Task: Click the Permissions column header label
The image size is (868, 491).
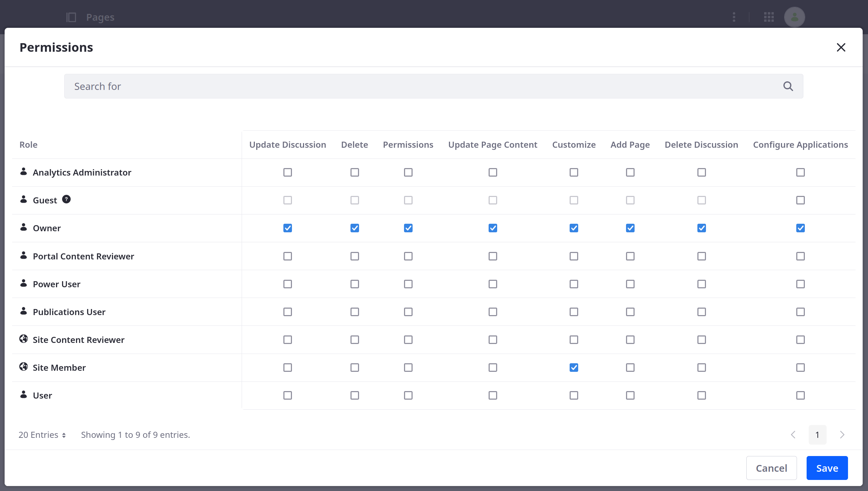Action: click(408, 144)
